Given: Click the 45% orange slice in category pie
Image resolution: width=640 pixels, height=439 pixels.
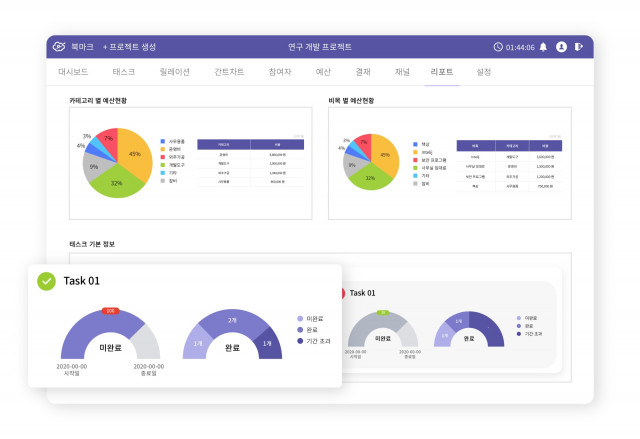Looking at the screenshot, I should click(136, 156).
